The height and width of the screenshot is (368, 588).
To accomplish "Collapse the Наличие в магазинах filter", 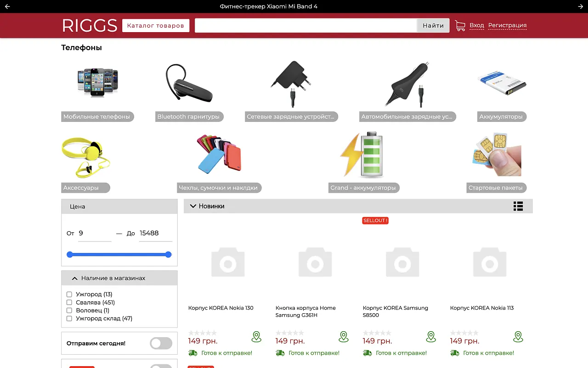I will click(x=119, y=278).
